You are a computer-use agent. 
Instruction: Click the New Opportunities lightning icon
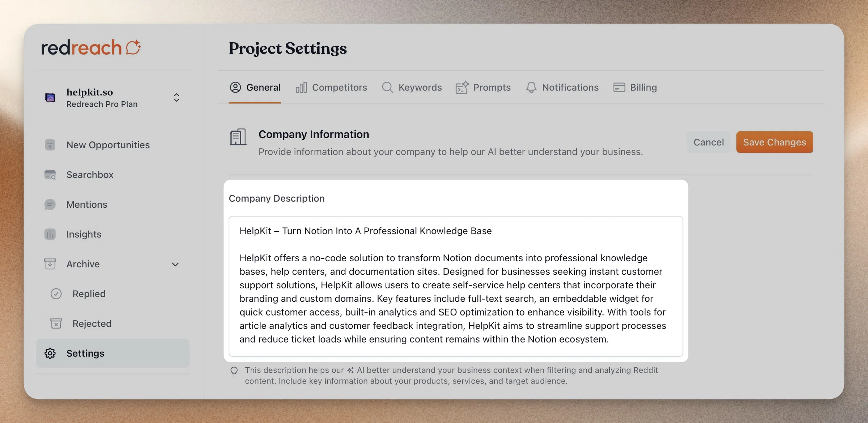coord(50,145)
